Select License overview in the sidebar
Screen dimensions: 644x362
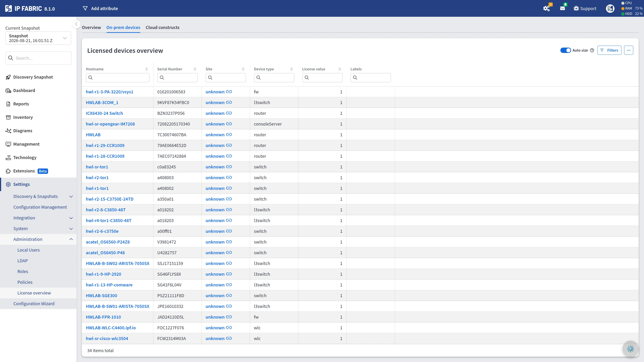[x=34, y=293]
